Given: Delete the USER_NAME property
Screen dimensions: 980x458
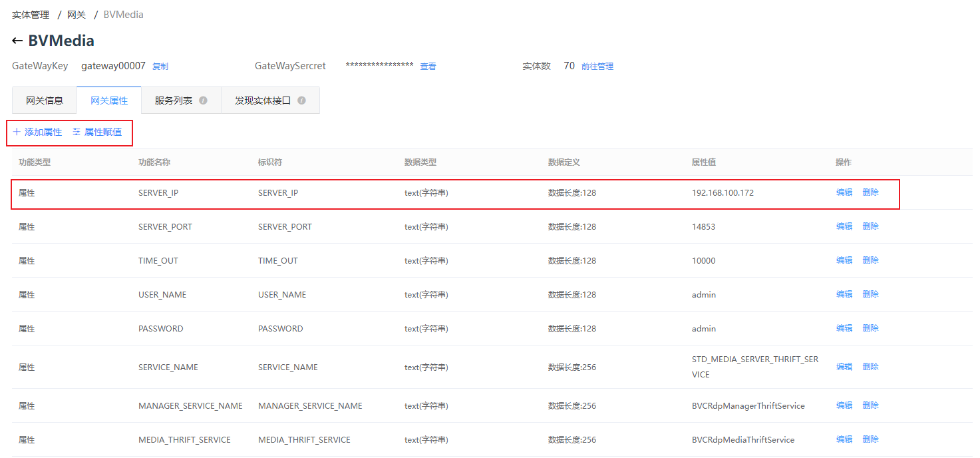Looking at the screenshot, I should point(871,294).
